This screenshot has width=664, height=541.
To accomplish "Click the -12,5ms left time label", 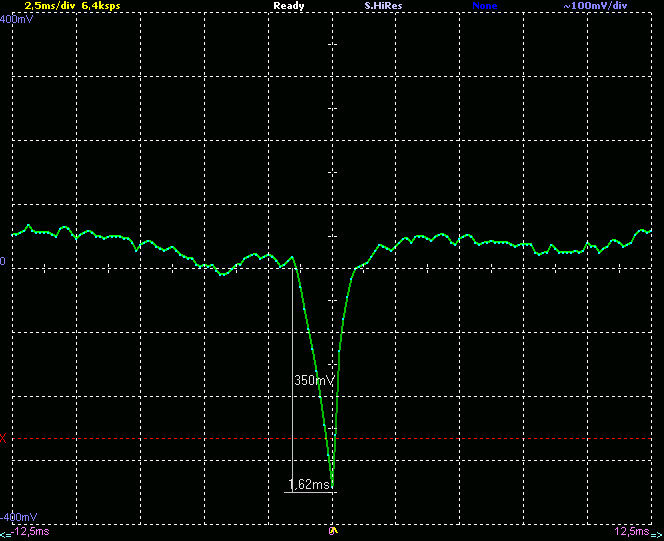I will pos(30,532).
